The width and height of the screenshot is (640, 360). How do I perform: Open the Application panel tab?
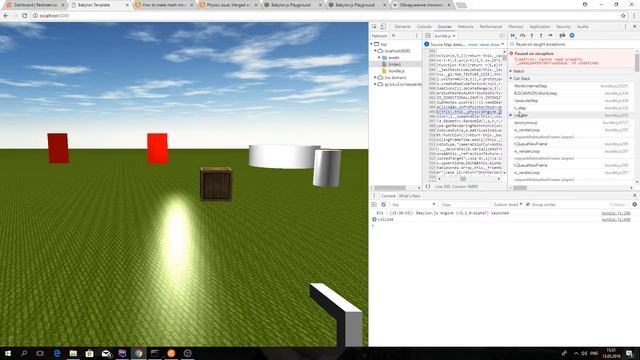(539, 27)
